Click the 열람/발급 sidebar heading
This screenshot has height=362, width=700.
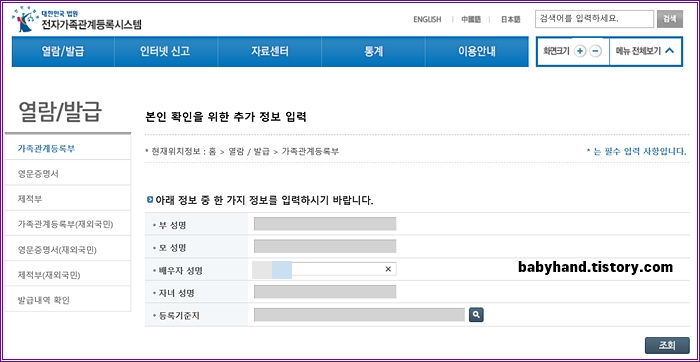(60, 112)
